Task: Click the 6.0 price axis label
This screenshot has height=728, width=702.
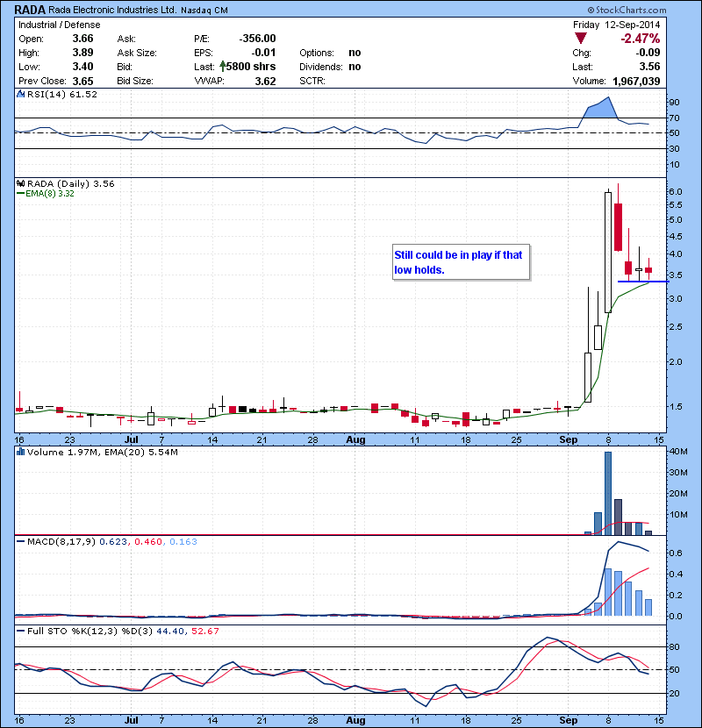Action: pos(676,192)
